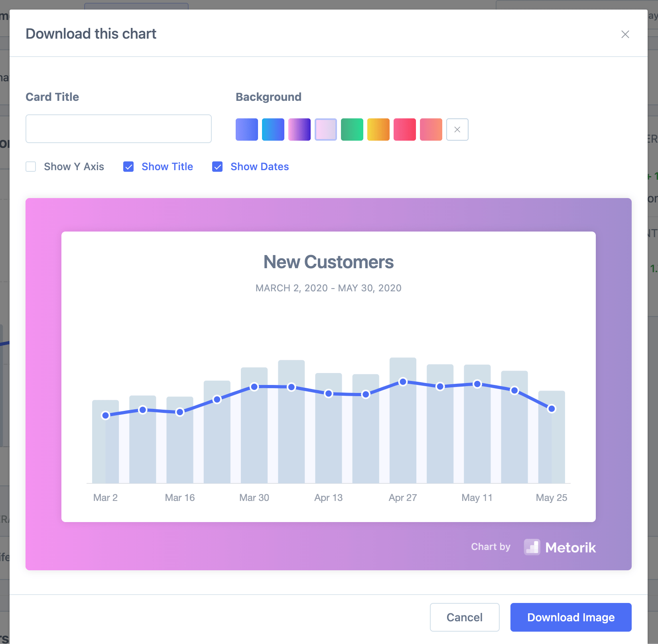This screenshot has width=658, height=644.
Task: Enable the Show Y Axis checkbox
Action: [x=31, y=167]
